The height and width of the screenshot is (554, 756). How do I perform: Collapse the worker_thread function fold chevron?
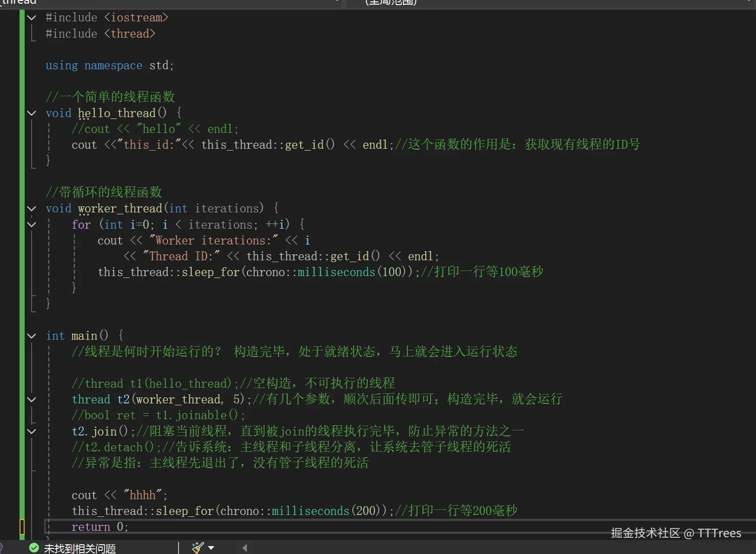pos(32,208)
